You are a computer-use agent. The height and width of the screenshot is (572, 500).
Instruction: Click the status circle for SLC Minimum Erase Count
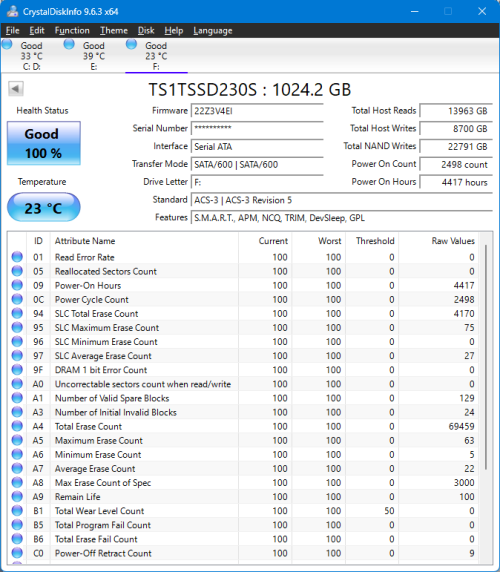click(x=17, y=341)
